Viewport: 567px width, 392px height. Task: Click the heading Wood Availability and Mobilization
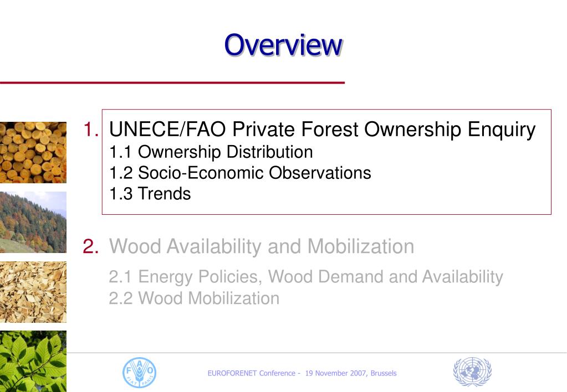coord(262,246)
